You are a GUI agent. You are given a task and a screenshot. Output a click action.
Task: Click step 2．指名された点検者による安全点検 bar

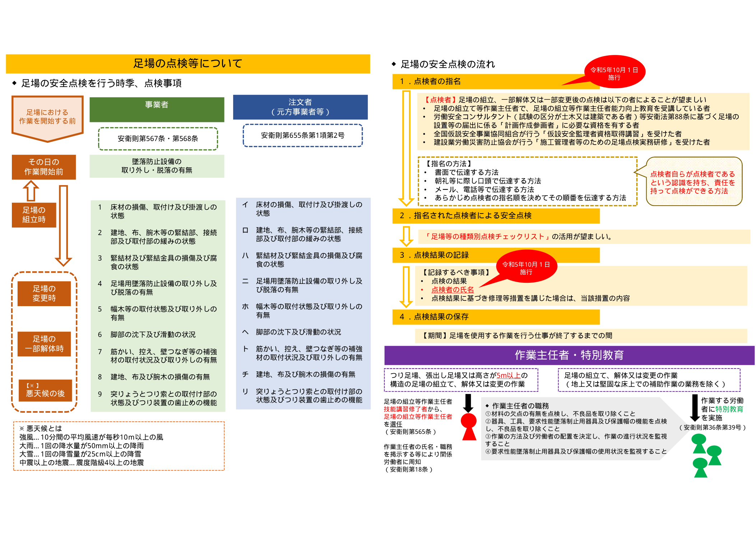(x=496, y=216)
